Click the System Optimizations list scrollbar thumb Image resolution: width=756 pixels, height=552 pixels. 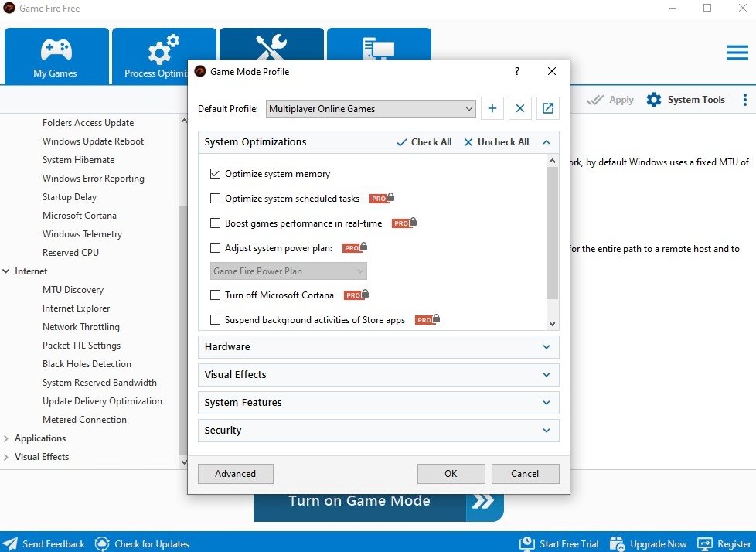point(552,233)
